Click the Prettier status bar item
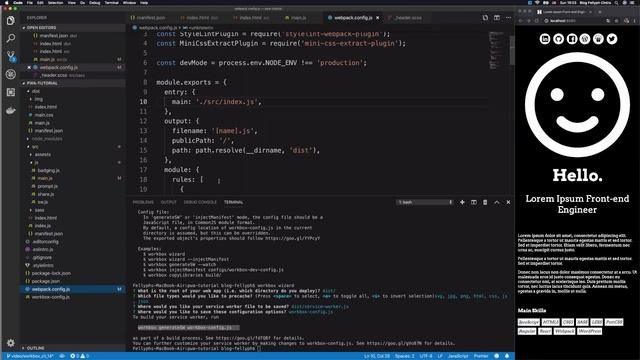 pos(481,356)
